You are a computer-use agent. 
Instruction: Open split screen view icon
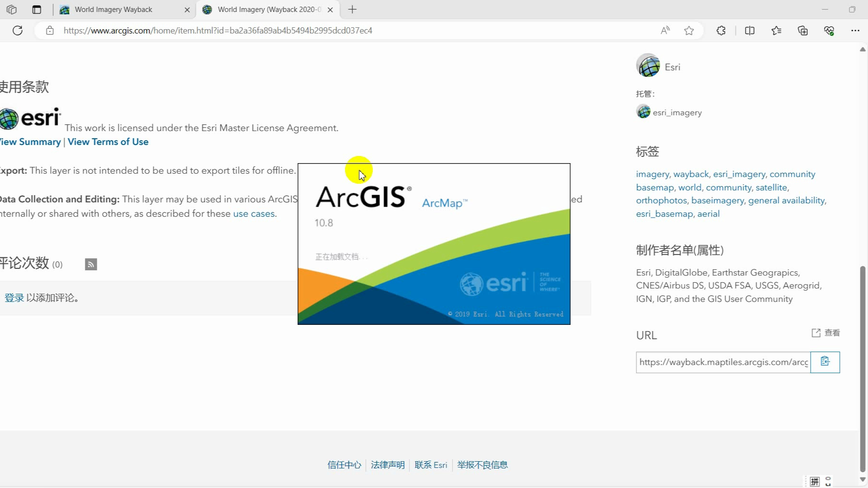tap(750, 31)
